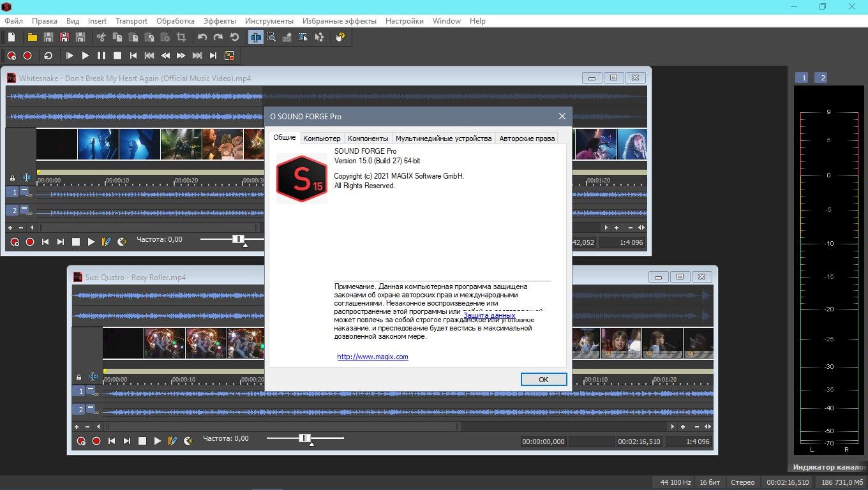Collapse channel 2 in Whitesnake window
The image size is (868, 490).
click(x=24, y=209)
